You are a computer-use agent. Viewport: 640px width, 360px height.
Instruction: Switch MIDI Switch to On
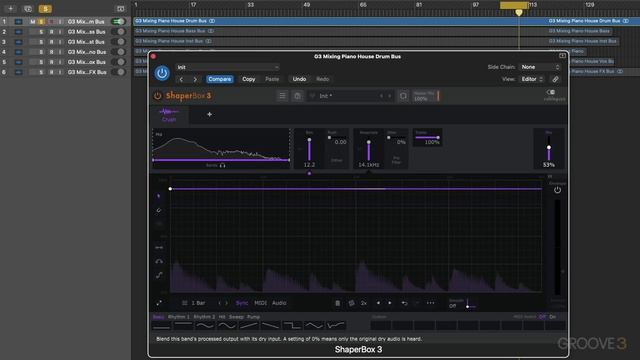point(553,317)
